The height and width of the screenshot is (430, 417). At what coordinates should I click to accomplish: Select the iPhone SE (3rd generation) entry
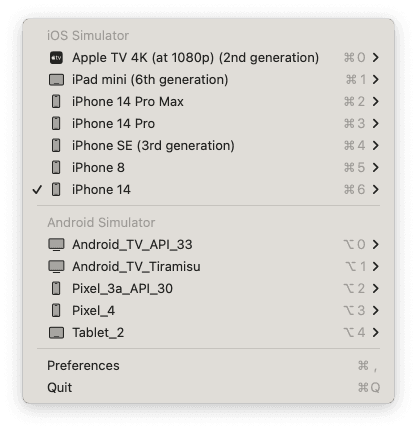208,146
